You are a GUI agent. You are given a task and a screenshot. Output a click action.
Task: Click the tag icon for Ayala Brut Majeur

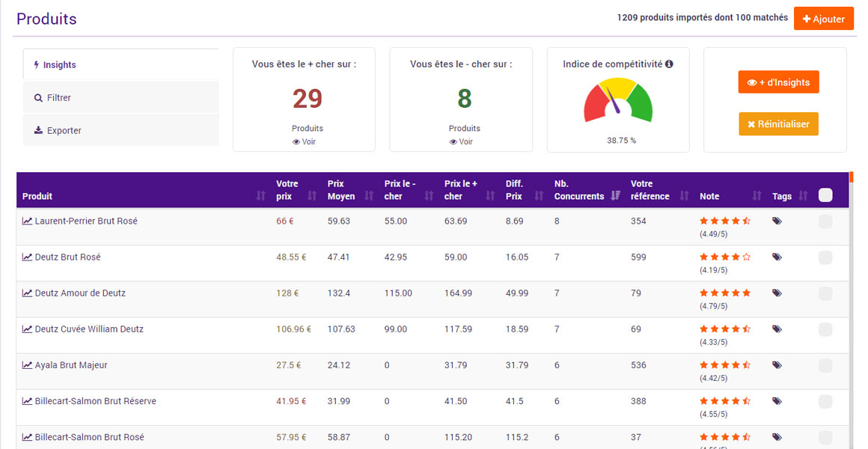click(x=777, y=365)
